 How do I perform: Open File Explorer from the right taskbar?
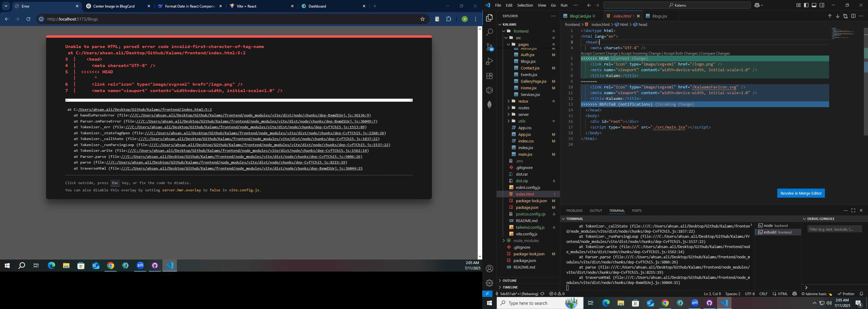[x=621, y=303]
